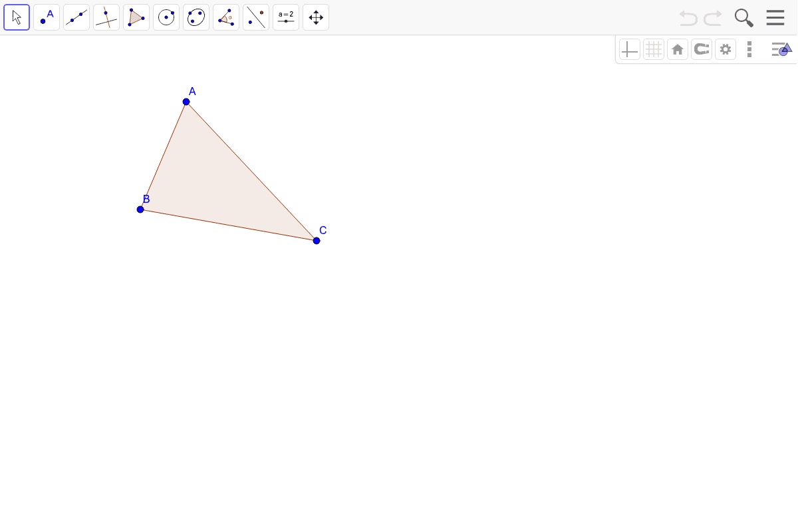The width and height of the screenshot is (798, 532).
Task: Redo the last undone action
Action: pyautogui.click(x=713, y=18)
